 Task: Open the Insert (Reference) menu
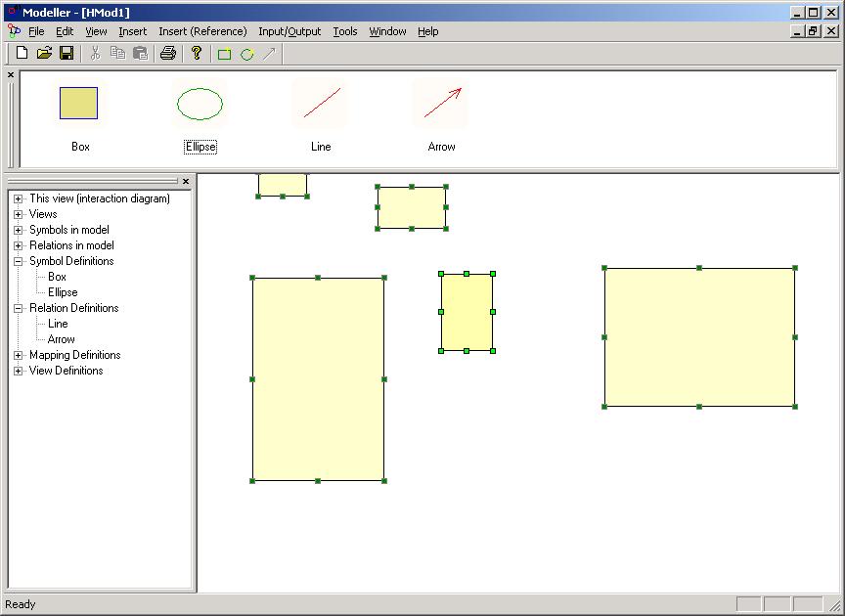(202, 31)
